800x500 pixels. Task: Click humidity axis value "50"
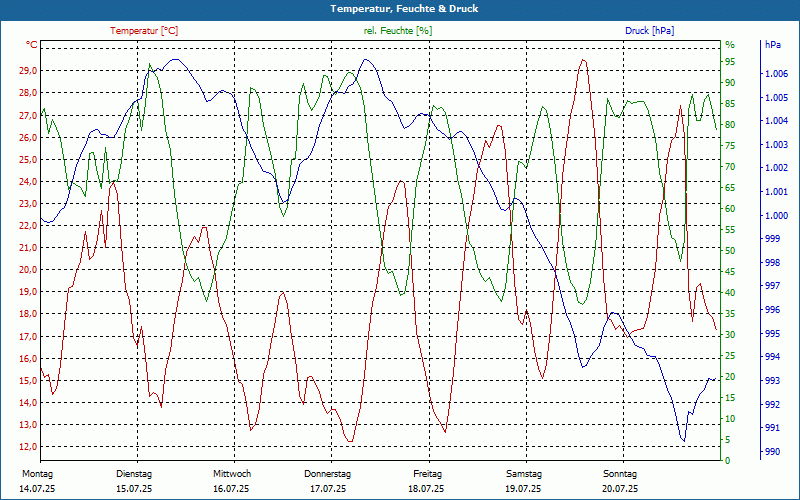[x=730, y=251]
